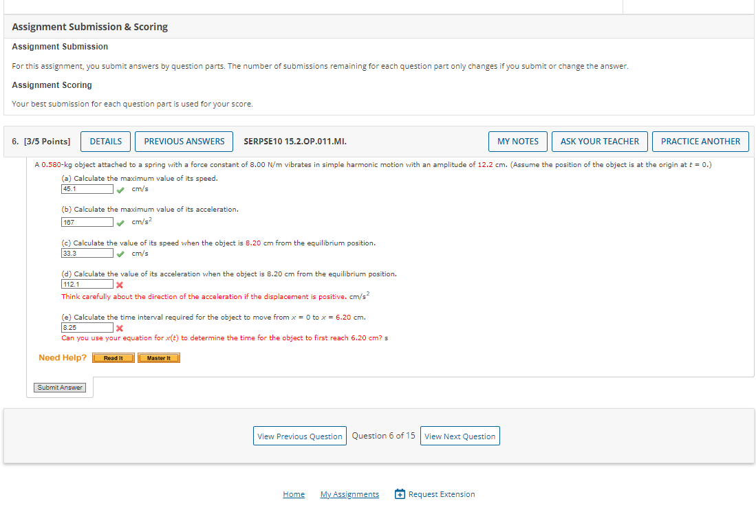The width and height of the screenshot is (756, 532).
Task: Click the red X beside part (e)
Action: (x=120, y=327)
